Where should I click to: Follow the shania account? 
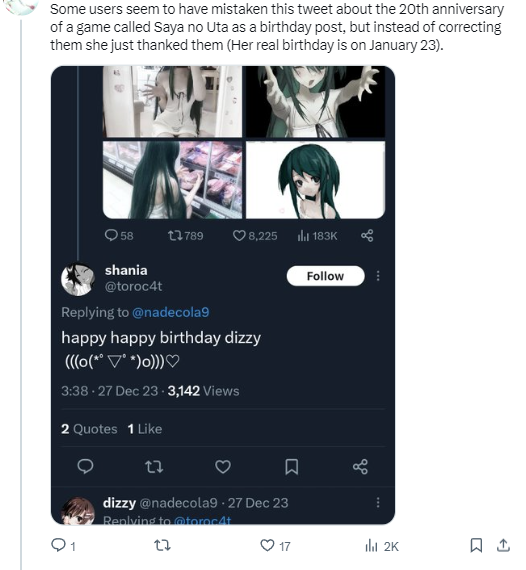325,276
